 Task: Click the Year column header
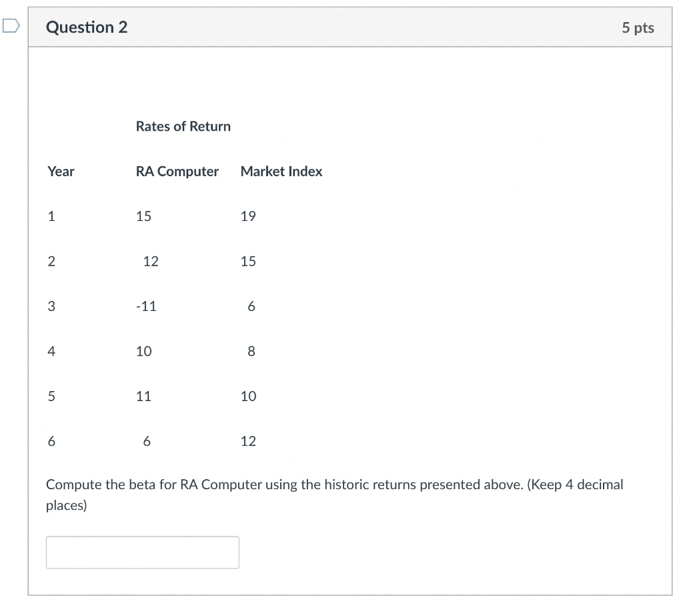[61, 172]
